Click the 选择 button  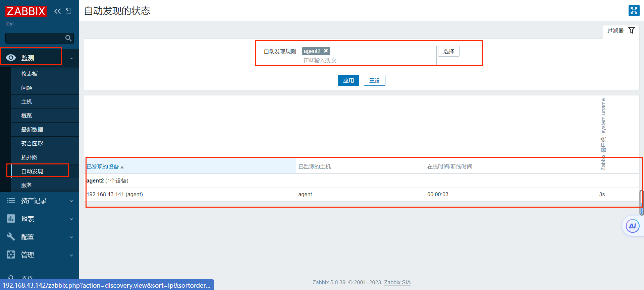tap(448, 51)
